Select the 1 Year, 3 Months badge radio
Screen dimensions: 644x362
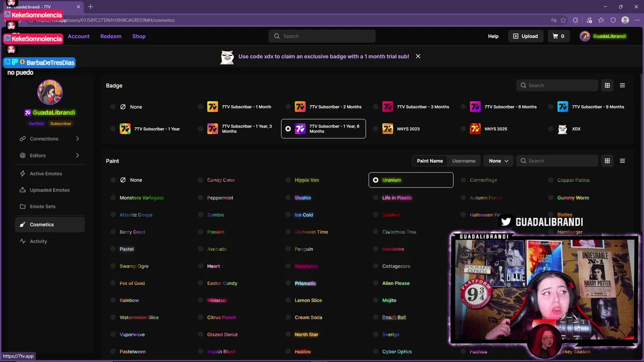(x=201, y=129)
